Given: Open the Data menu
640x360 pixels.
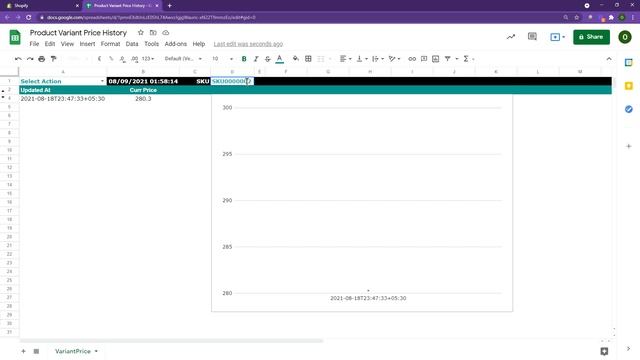Looking at the screenshot, I should tap(132, 44).
